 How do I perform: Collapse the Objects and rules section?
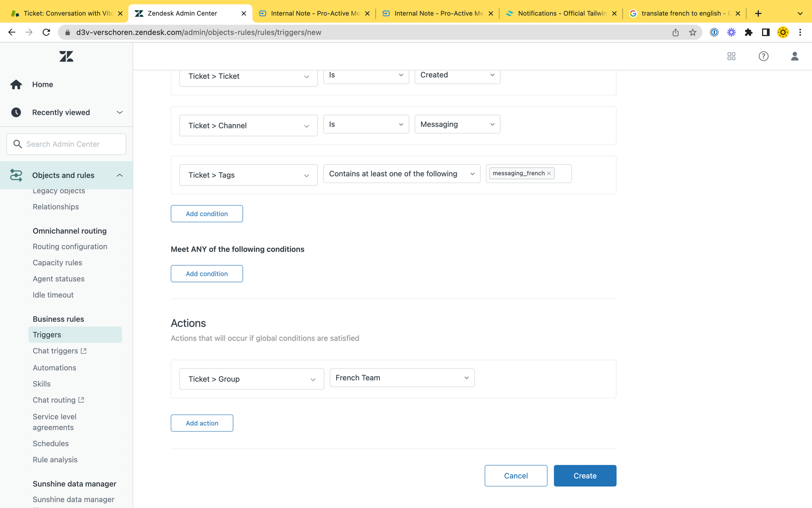point(119,175)
